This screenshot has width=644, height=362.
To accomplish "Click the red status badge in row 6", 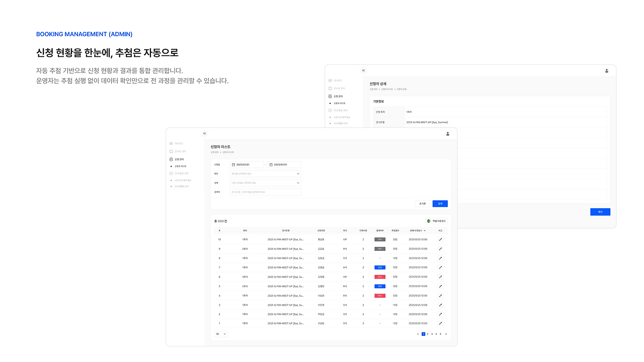I will (380, 277).
